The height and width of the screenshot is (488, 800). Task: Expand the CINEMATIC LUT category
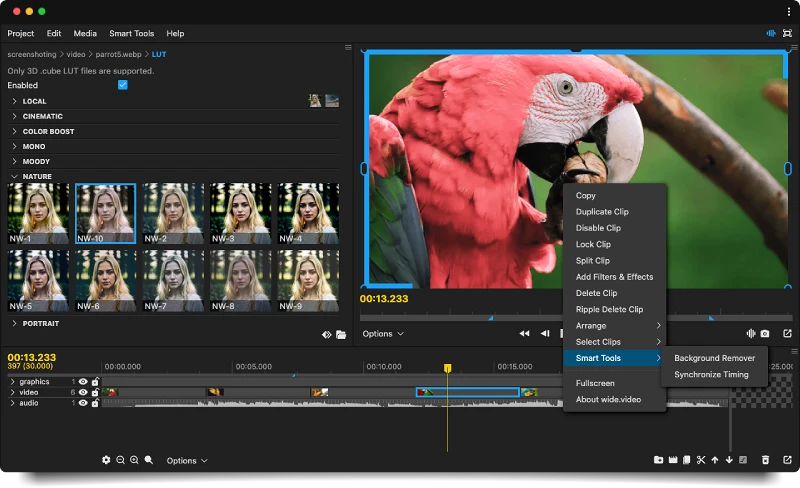14,116
